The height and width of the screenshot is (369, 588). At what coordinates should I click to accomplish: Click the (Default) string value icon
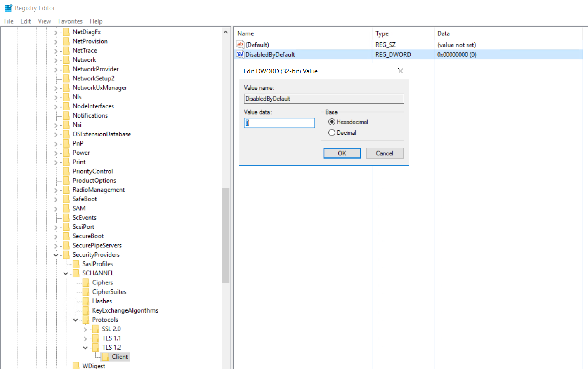point(240,45)
